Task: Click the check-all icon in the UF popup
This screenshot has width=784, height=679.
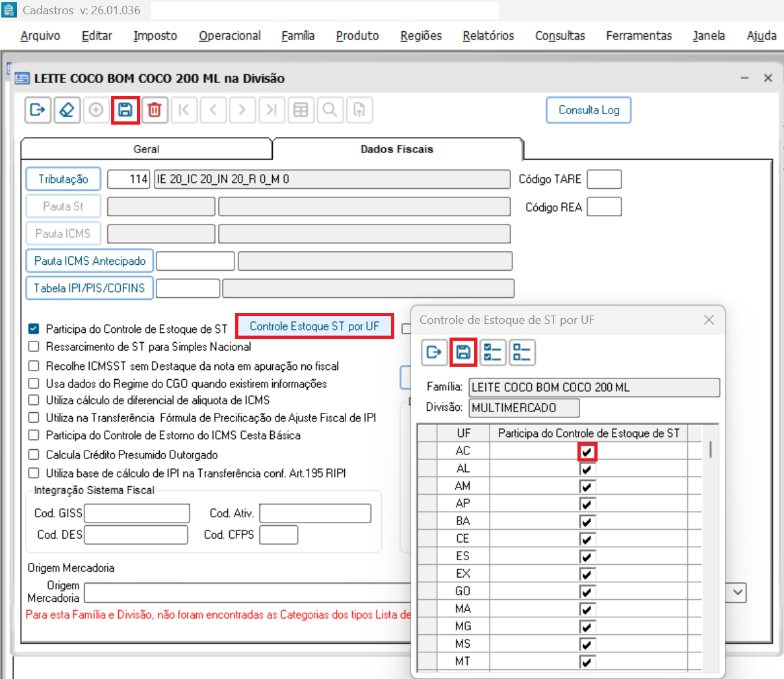Action: [492, 352]
